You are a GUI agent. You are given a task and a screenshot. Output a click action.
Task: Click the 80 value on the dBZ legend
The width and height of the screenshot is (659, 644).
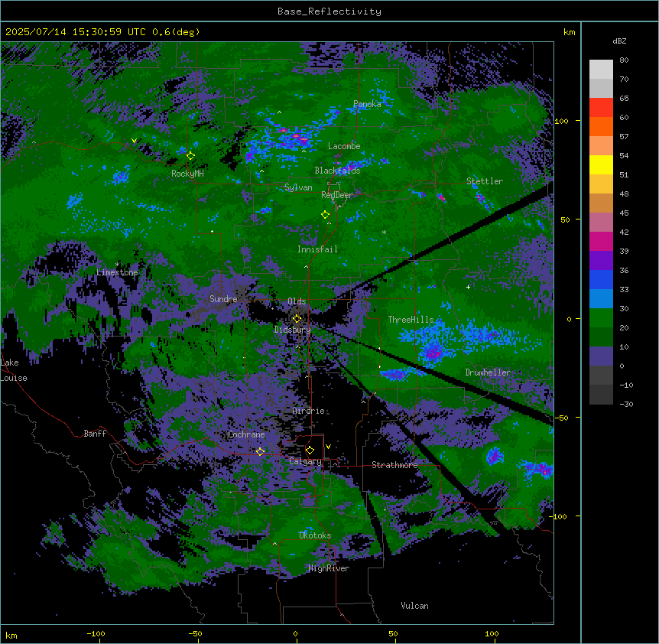(624, 60)
